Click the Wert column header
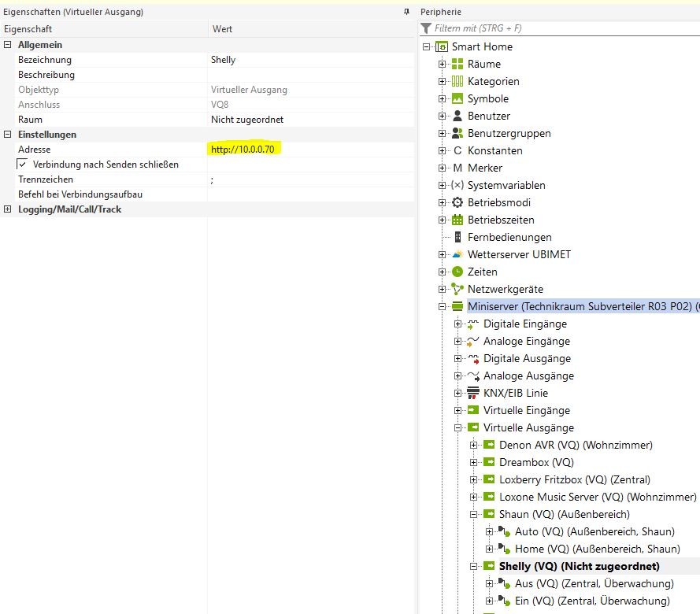This screenshot has height=614, width=700. 312,29
